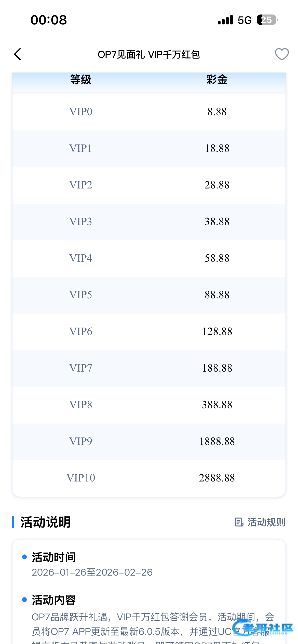Select the VIP0 level cell

[81, 112]
